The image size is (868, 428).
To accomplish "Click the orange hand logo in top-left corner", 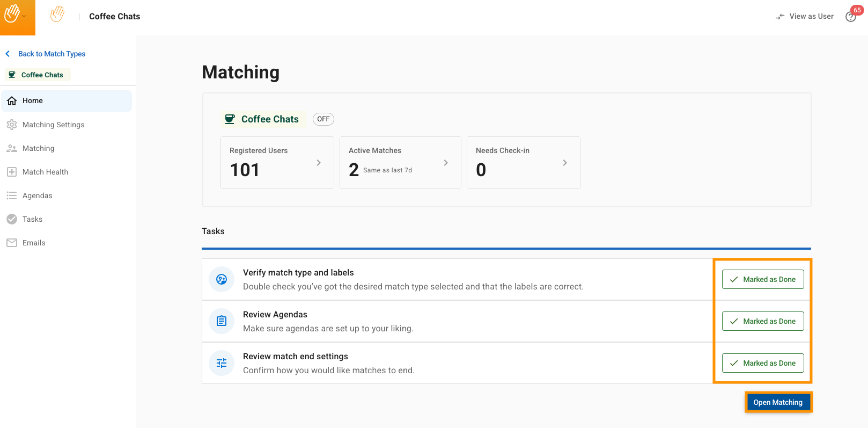I will (12, 14).
